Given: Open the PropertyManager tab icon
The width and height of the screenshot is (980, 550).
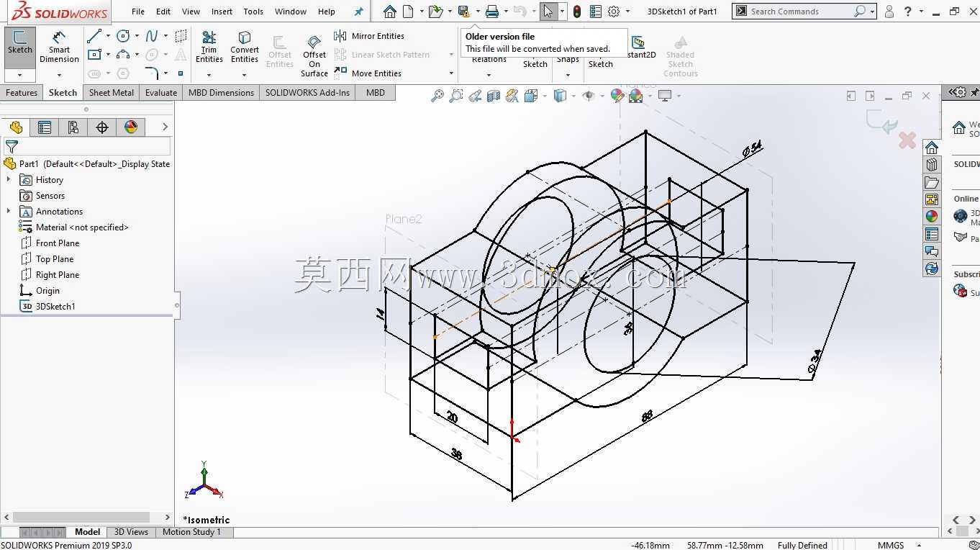Looking at the screenshot, I should 45,127.
